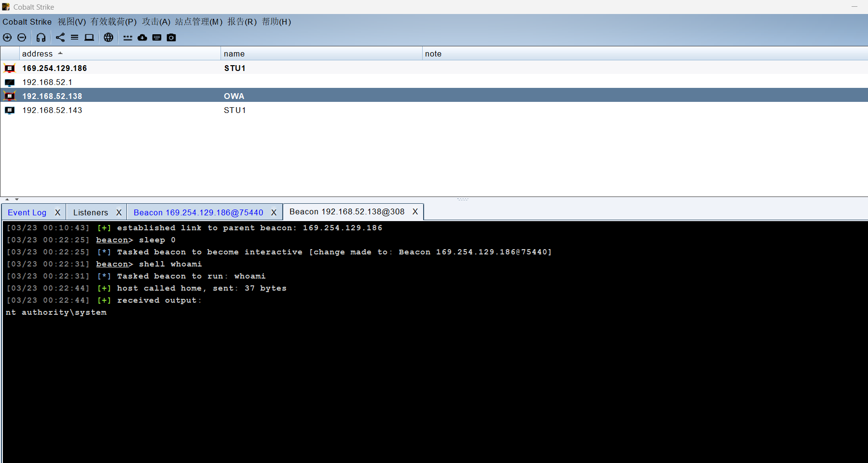Open the Cobalt Strike menu
868x463 pixels.
tap(27, 22)
